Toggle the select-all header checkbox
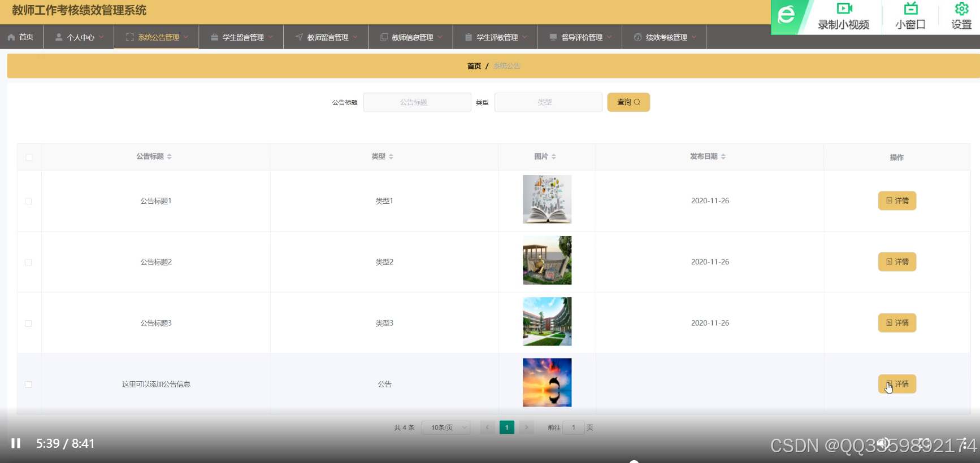Viewport: 980px width, 463px height. coord(29,158)
